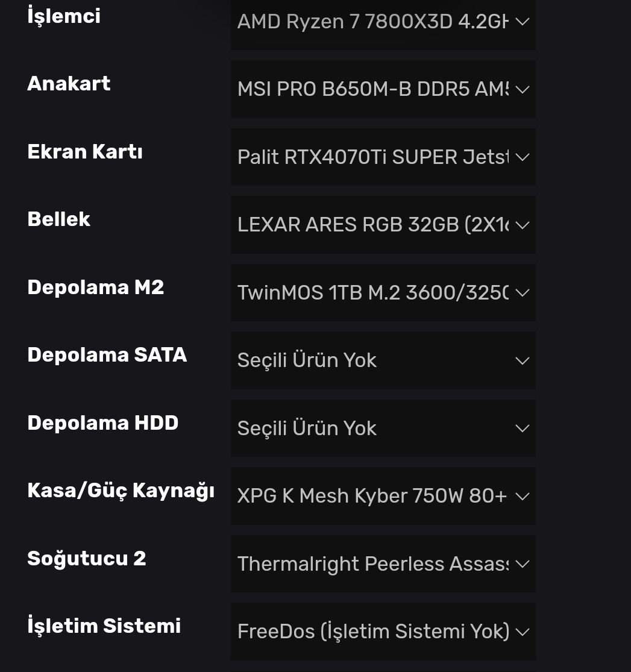Viewport: 631px width, 672px height.
Task: Click the chevron arrow beside AMD Ryzen 7
Action: (523, 22)
